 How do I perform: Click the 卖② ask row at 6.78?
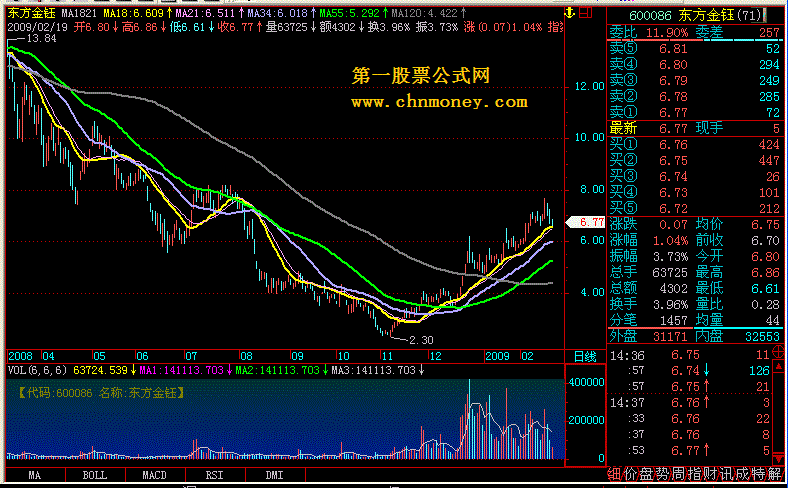point(695,96)
